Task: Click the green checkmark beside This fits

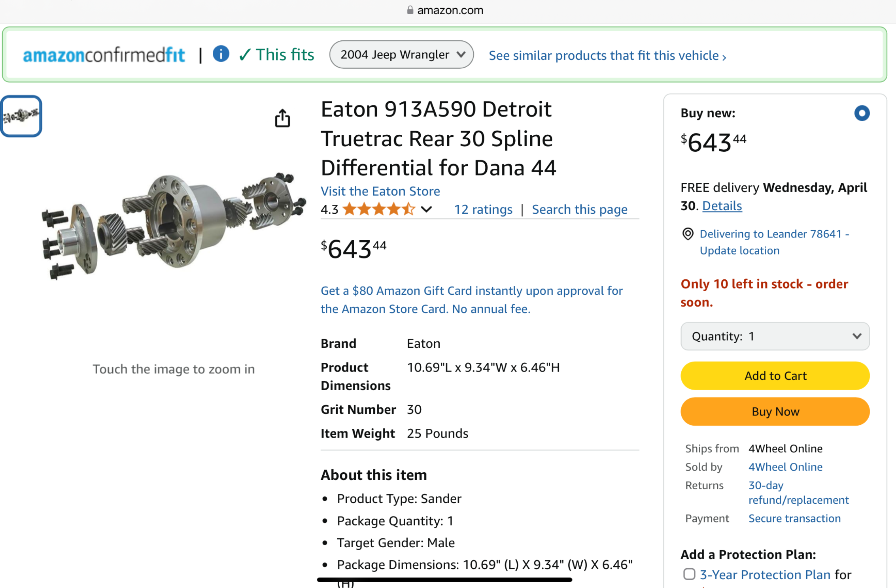Action: point(245,55)
